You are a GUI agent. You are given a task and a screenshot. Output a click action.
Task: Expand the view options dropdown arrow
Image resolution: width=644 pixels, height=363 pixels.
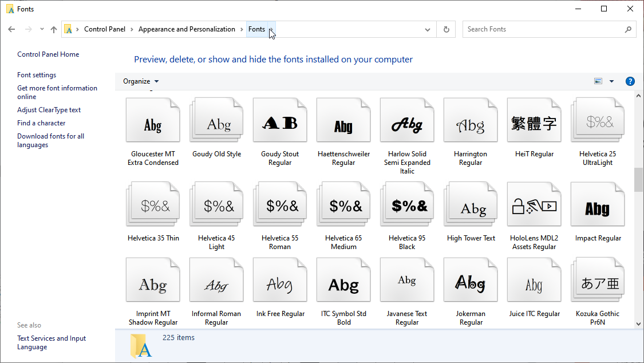pos(611,81)
